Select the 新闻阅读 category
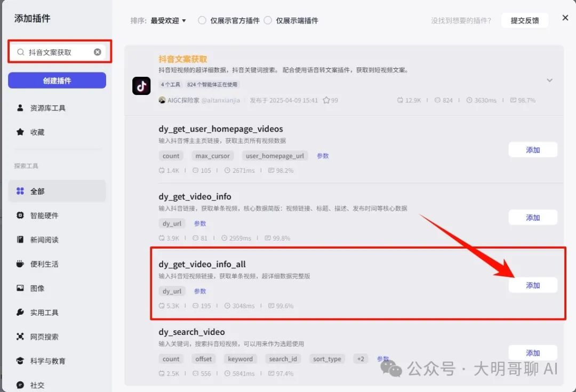This screenshot has height=392, width=576. point(57,239)
